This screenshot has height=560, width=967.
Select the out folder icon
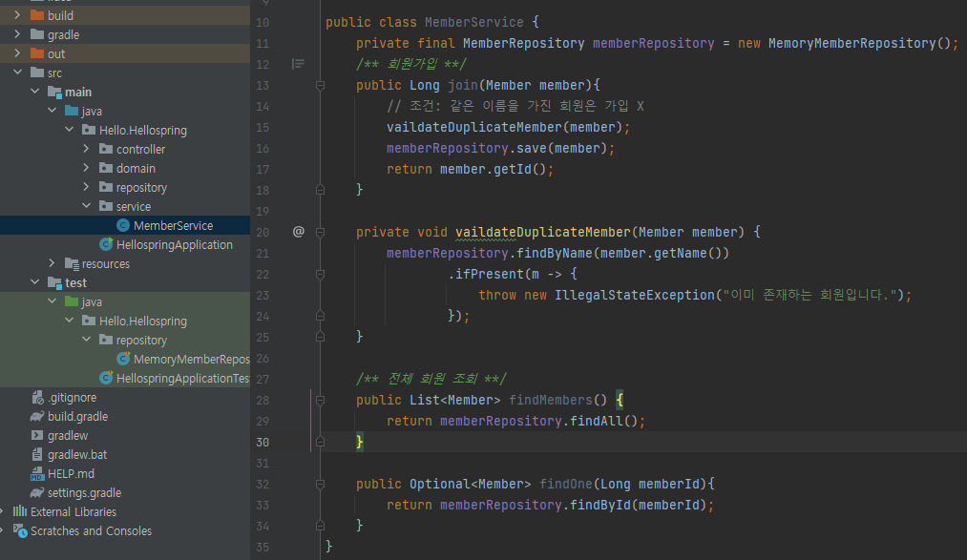pyautogui.click(x=37, y=53)
